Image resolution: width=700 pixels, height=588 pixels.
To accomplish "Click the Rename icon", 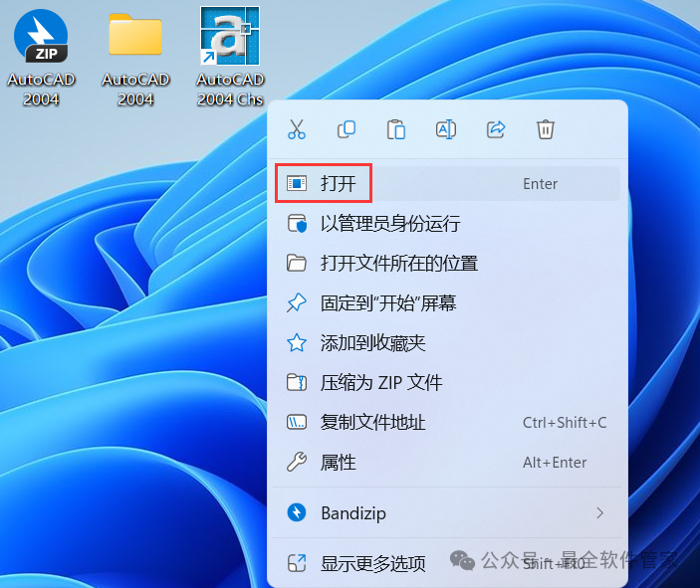I will 446,129.
